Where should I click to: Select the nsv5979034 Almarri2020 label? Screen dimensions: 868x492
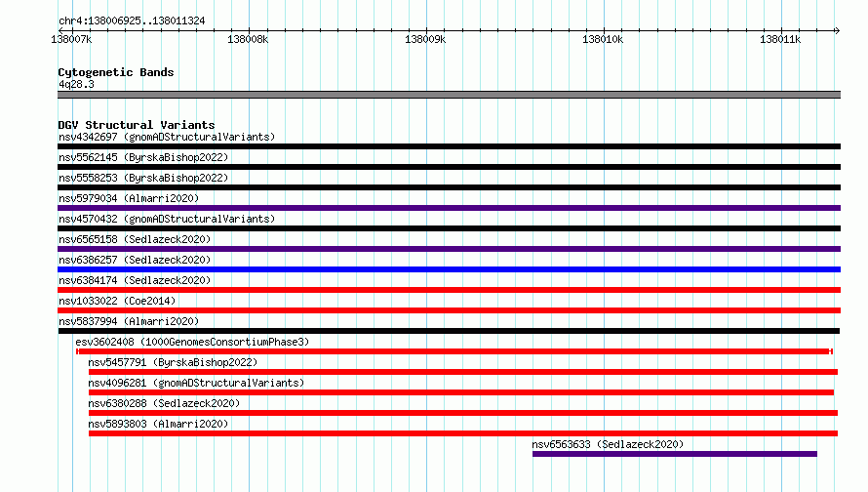(x=129, y=198)
